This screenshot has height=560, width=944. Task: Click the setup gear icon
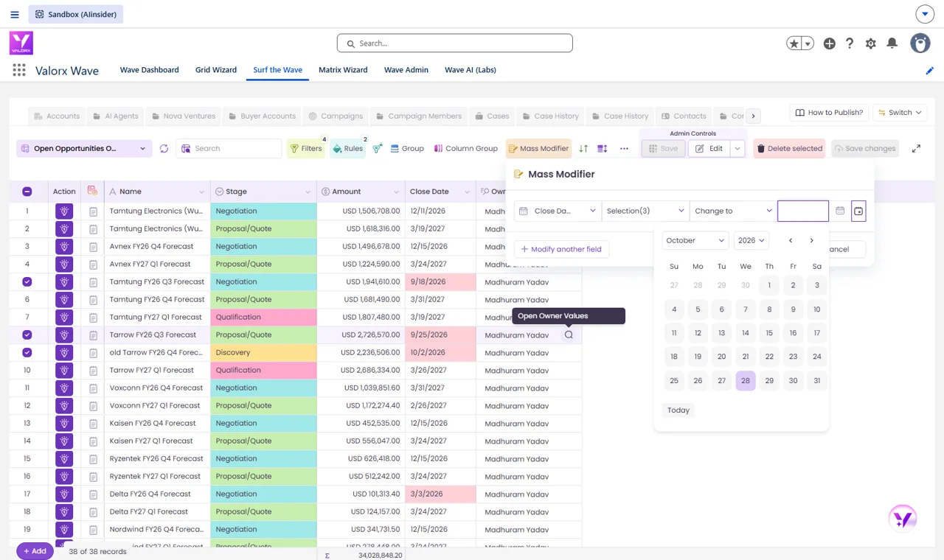pyautogui.click(x=871, y=43)
